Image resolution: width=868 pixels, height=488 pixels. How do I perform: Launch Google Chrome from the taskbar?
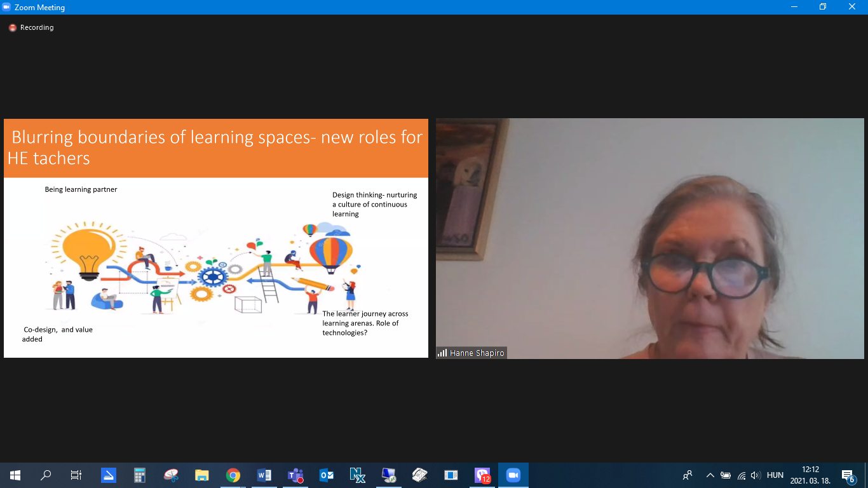pos(233,475)
